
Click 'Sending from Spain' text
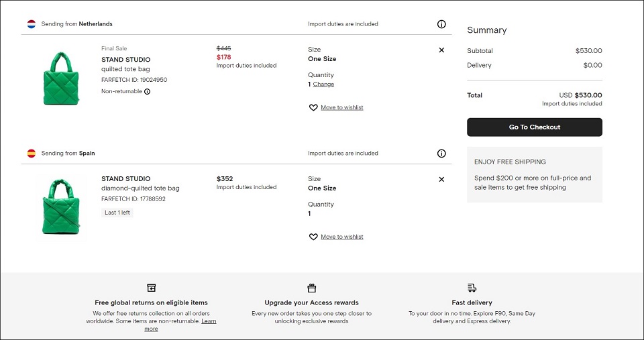tap(68, 154)
